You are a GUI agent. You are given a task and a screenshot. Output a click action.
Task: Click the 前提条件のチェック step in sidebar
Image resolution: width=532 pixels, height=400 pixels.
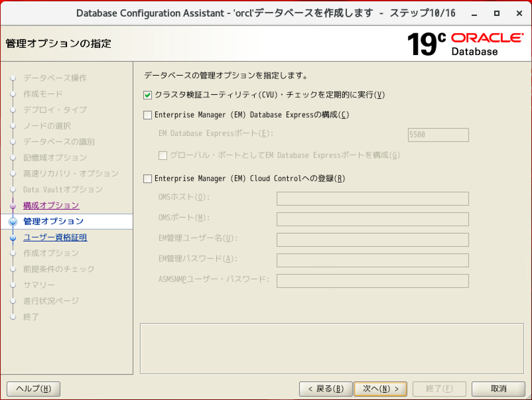(59, 269)
